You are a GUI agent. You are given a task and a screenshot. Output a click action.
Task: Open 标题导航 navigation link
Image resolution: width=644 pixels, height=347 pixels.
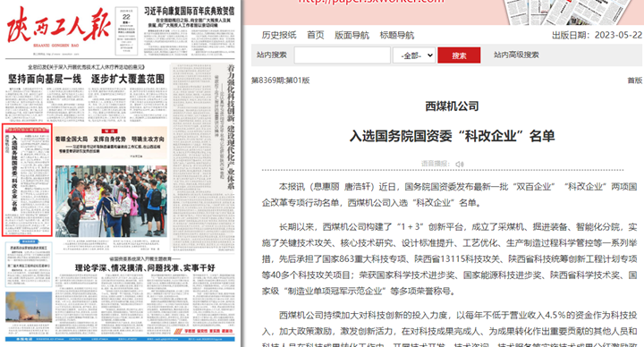pyautogui.click(x=397, y=35)
